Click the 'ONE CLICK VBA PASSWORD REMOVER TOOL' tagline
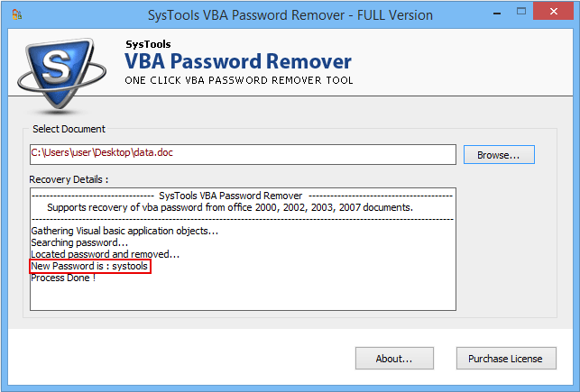 click(238, 81)
